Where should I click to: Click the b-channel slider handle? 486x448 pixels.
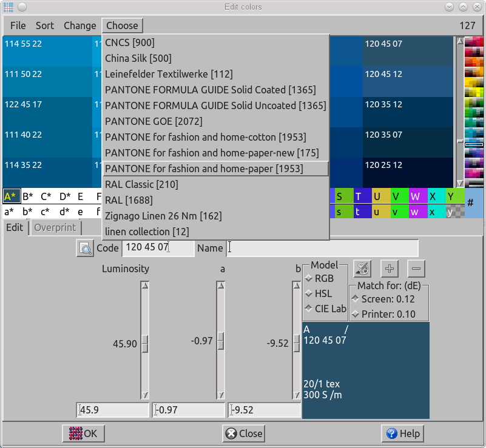point(296,343)
